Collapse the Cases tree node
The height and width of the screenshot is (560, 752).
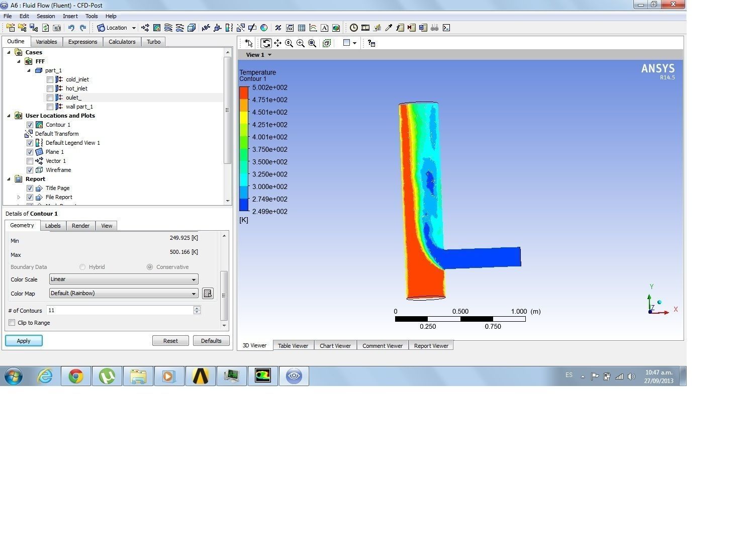click(9, 52)
